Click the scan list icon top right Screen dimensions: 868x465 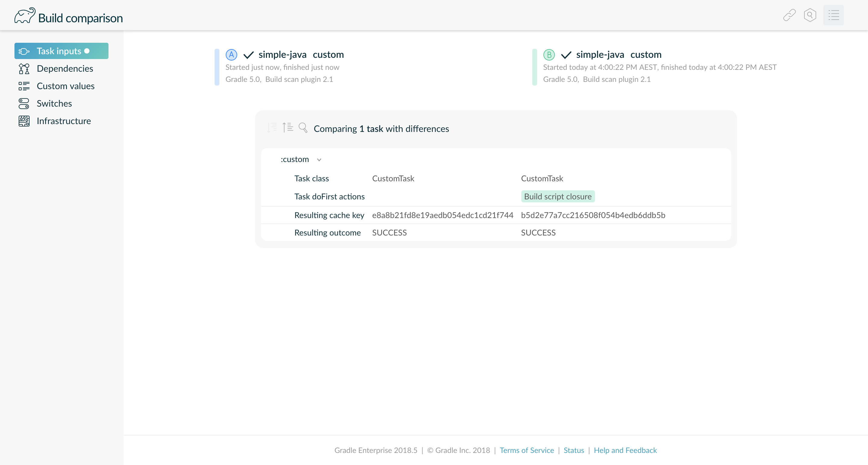point(834,15)
